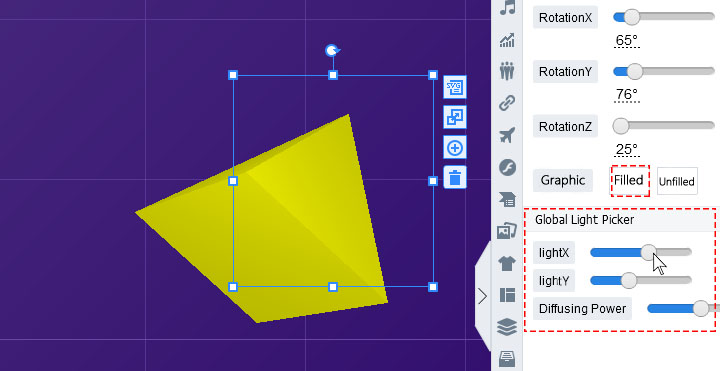Open the chart sidebar panel

[507, 40]
